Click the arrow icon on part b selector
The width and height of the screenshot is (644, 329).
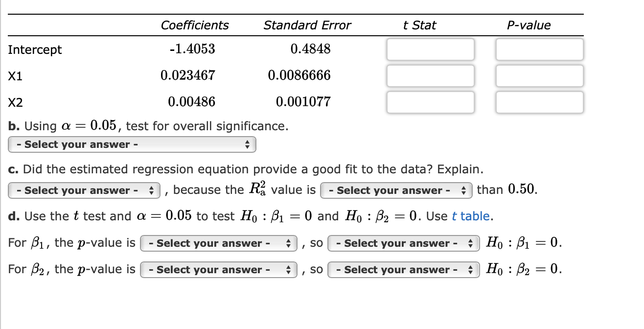click(249, 144)
